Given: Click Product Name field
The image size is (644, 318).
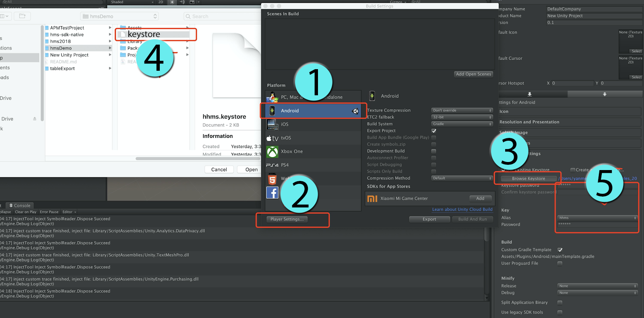Looking at the screenshot, I should (594, 16).
